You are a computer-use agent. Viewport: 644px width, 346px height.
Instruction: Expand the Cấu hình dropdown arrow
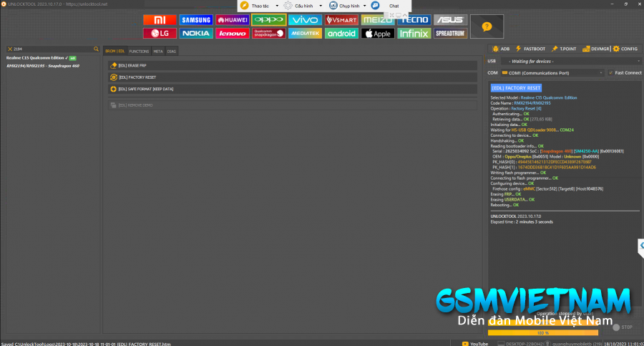(x=321, y=6)
